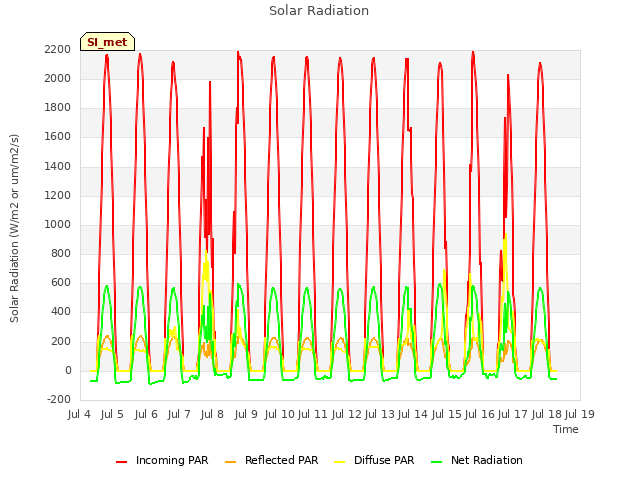Click the Jul 18 x-axis tick label
Screen dimensions: 640x480
(547, 415)
